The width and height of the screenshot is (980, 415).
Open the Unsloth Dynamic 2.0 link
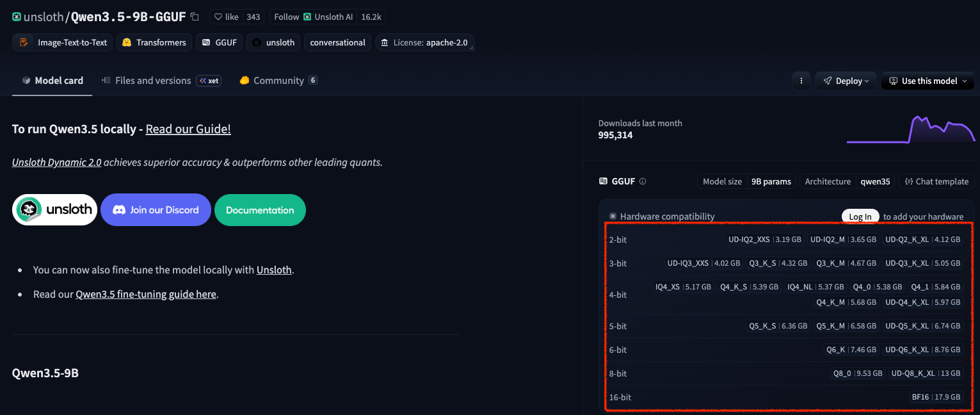[56, 162]
